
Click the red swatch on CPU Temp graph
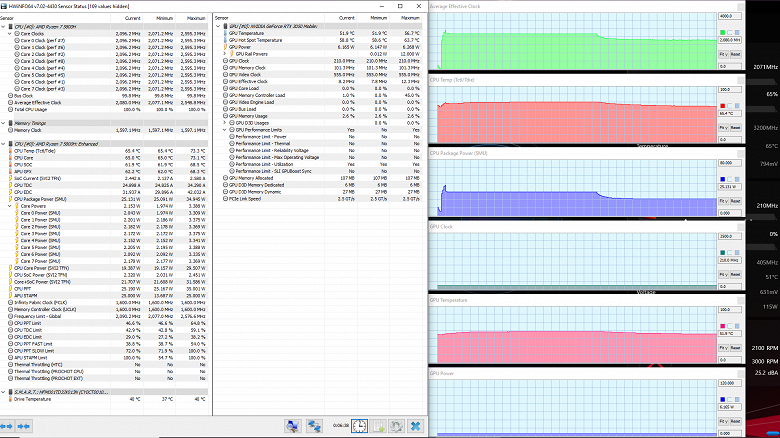click(724, 105)
